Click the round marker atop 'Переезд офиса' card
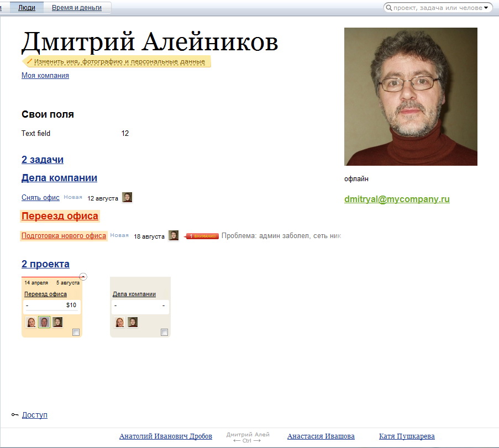 pos(83,276)
